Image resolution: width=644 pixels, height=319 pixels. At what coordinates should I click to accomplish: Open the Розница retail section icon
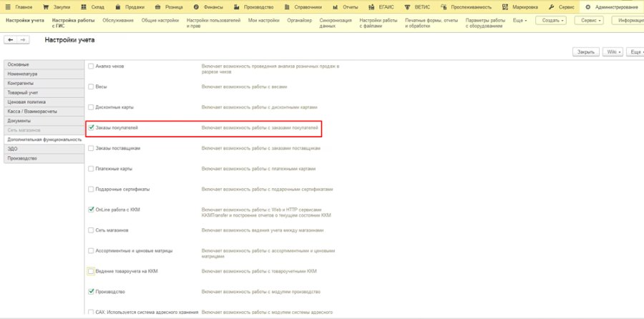[157, 7]
